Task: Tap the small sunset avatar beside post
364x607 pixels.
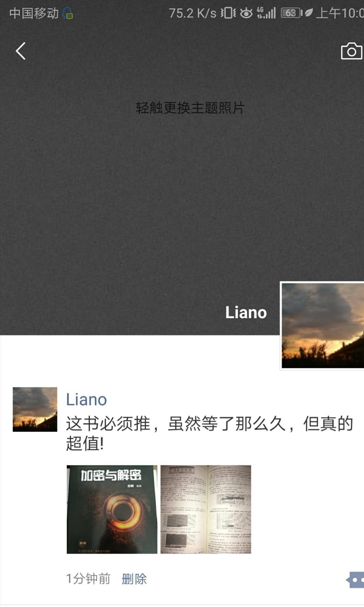Action: click(35, 409)
